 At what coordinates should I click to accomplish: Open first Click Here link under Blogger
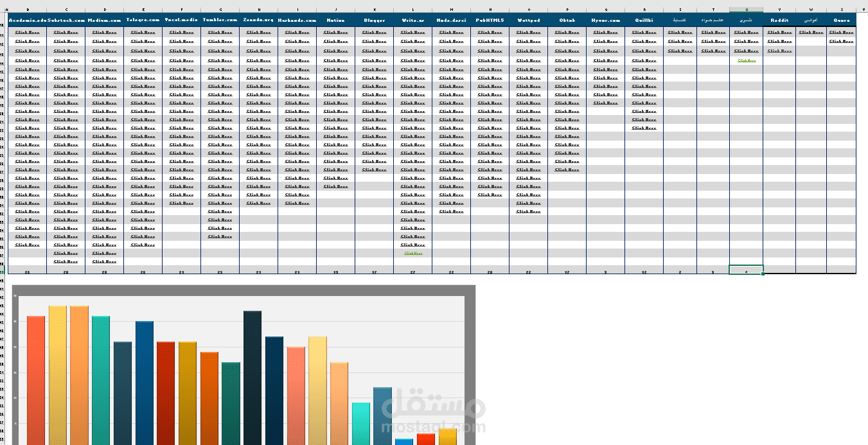click(x=375, y=32)
